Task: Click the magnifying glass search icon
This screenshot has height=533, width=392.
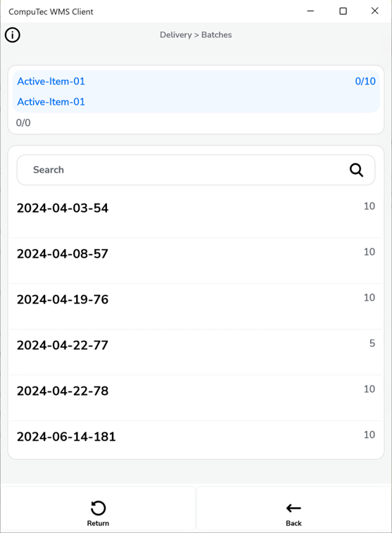Action: 356,170
